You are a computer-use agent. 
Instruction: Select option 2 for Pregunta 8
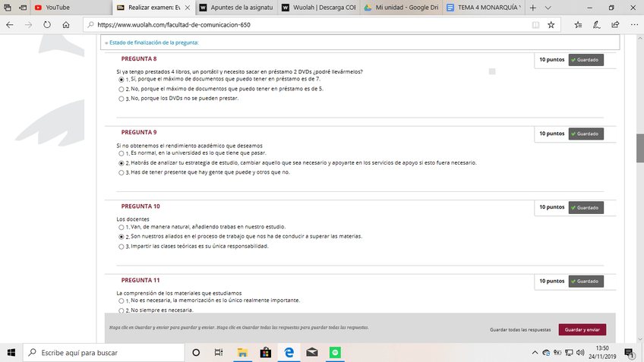[122, 89]
